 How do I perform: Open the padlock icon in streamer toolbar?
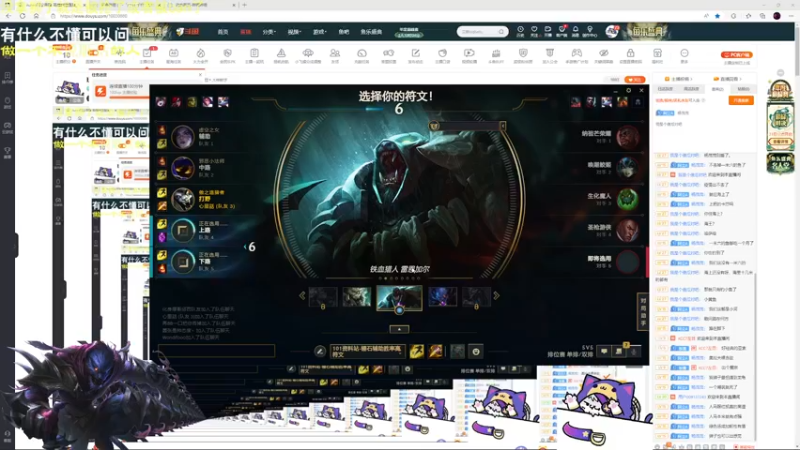631,55
